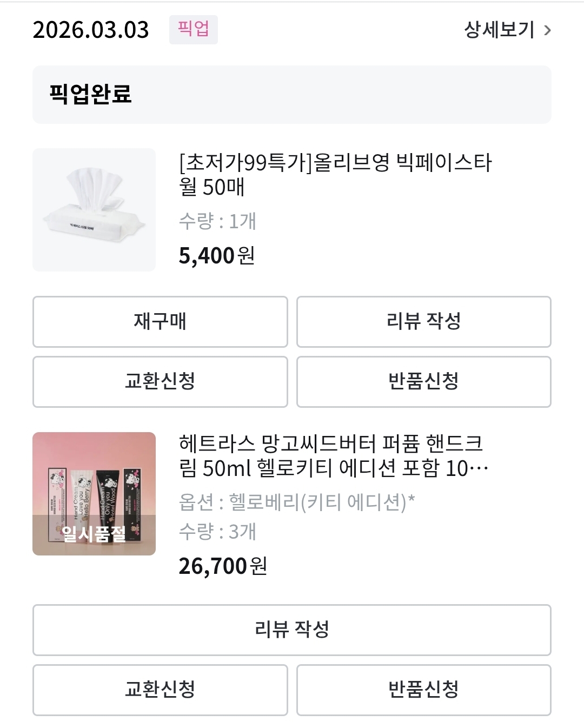584x728 pixels.
Task: Tap the 픽업완료 status banner
Action: tap(291, 95)
